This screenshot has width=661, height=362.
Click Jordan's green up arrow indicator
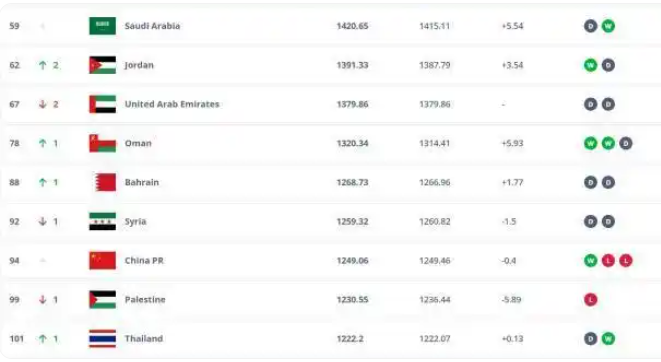click(x=43, y=65)
